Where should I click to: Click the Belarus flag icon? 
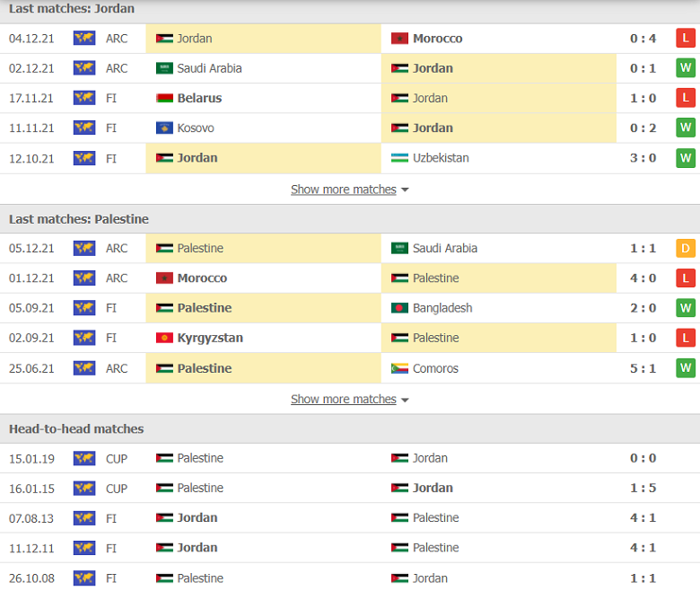click(164, 98)
